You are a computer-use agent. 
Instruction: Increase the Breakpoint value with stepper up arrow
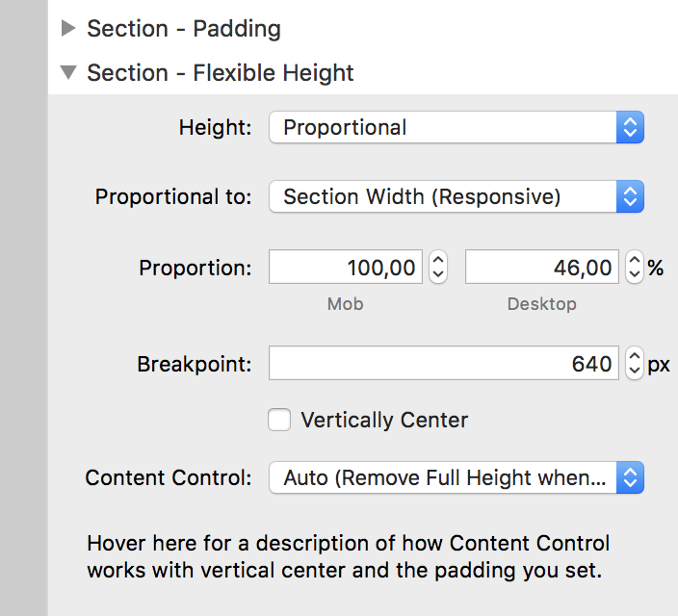(x=635, y=357)
